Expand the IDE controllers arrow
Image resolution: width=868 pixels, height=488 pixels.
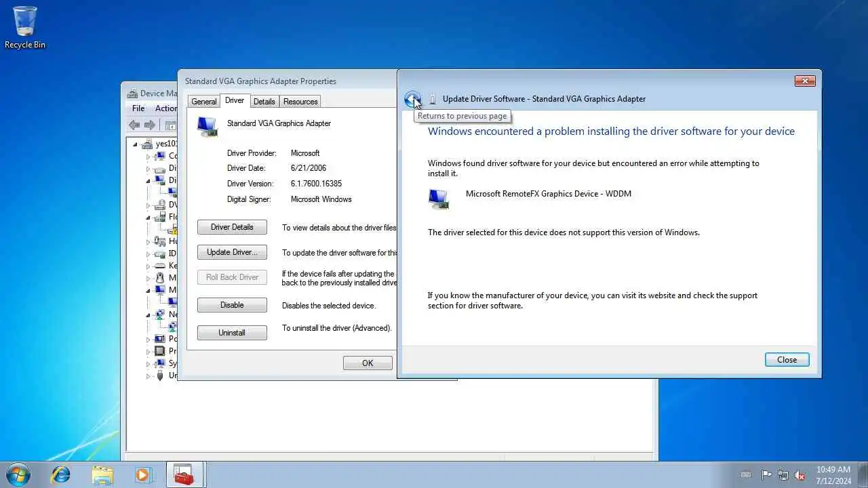coord(148,254)
